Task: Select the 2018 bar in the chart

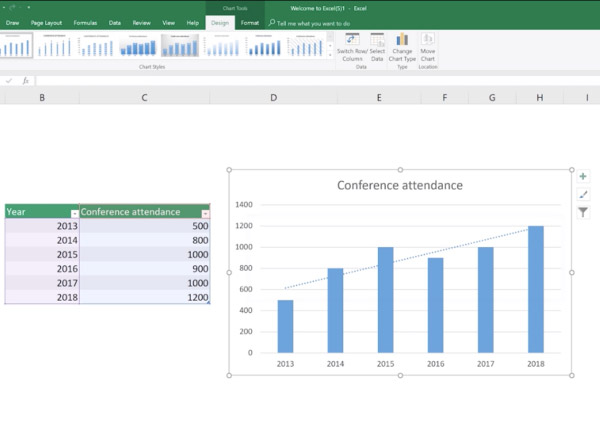Action: point(537,290)
